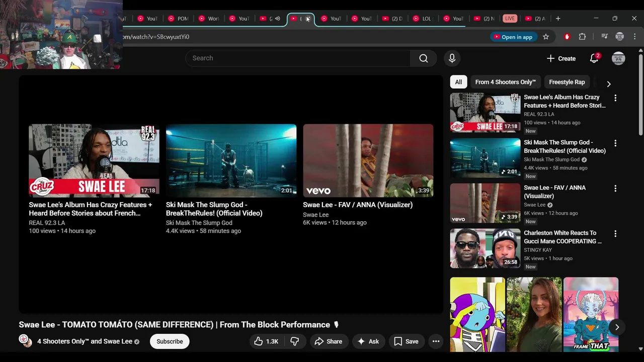Open the Chrome extensions puzzle icon
This screenshot has width=644, height=362.
click(583, 37)
